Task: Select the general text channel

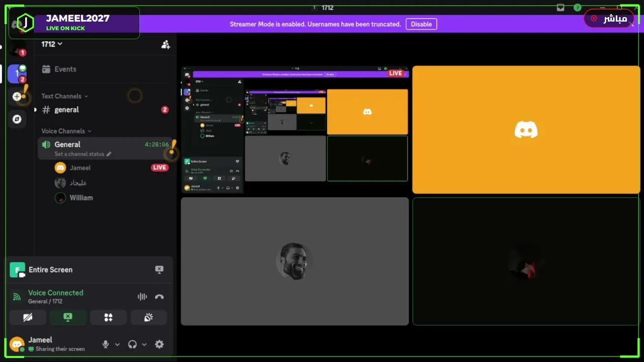Action: [x=105, y=110]
